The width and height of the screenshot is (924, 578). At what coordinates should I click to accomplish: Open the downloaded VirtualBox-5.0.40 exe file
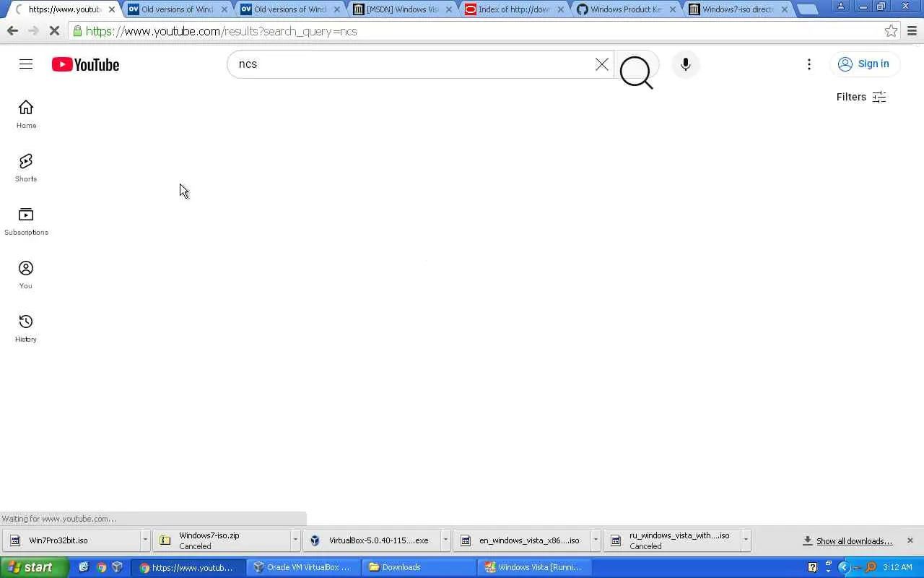(x=372, y=540)
